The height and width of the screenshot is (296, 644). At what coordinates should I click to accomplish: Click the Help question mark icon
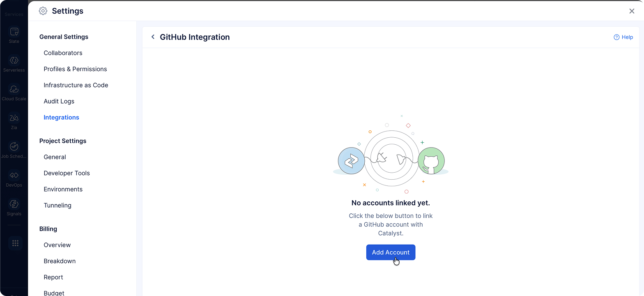pyautogui.click(x=616, y=37)
